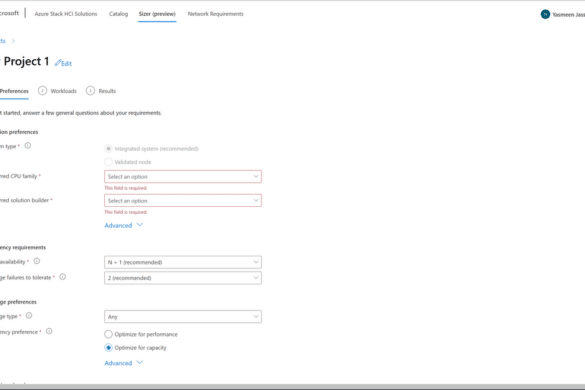Select the Validated node radio option
Screen dimensions: 585x390
click(x=108, y=162)
